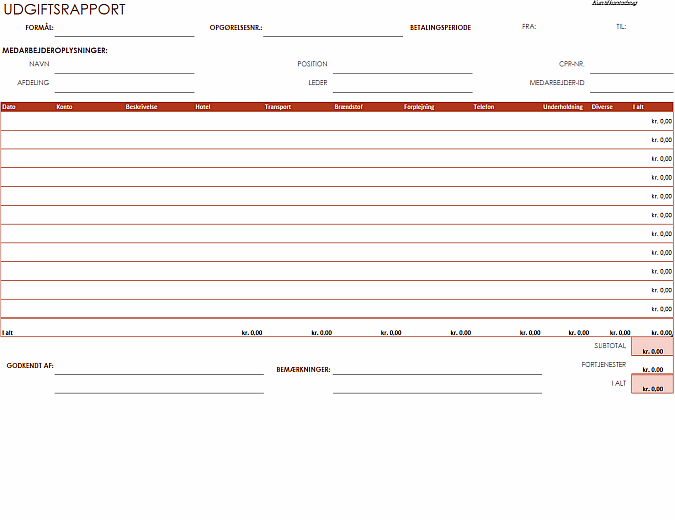This screenshot has width=675, height=520.
Task: Click the Dato column header
Action: point(9,106)
